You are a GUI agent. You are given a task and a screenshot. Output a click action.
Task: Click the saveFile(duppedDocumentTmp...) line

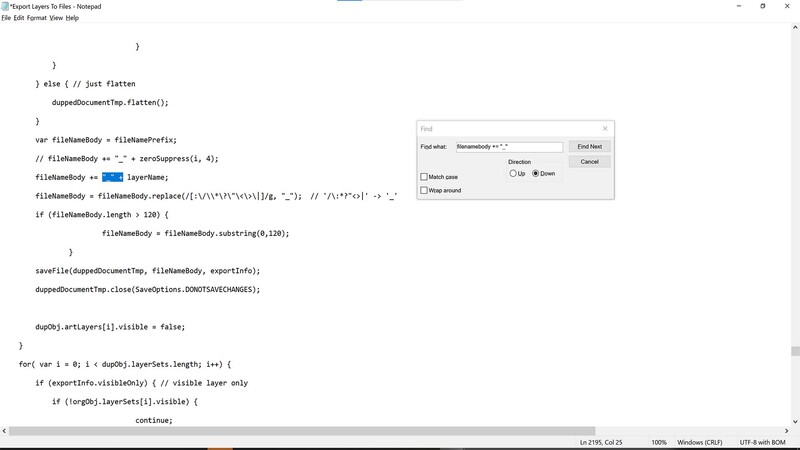147,271
